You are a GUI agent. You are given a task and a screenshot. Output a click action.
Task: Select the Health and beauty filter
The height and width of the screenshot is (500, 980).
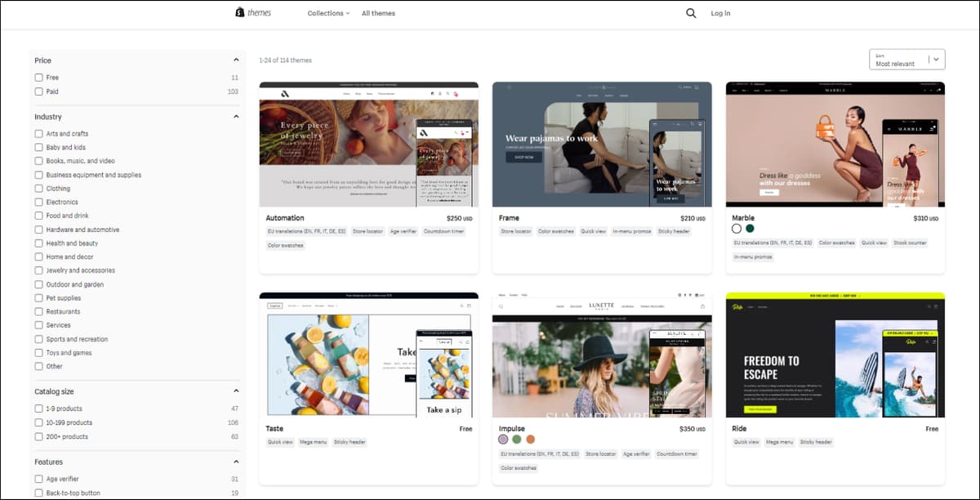coord(38,243)
